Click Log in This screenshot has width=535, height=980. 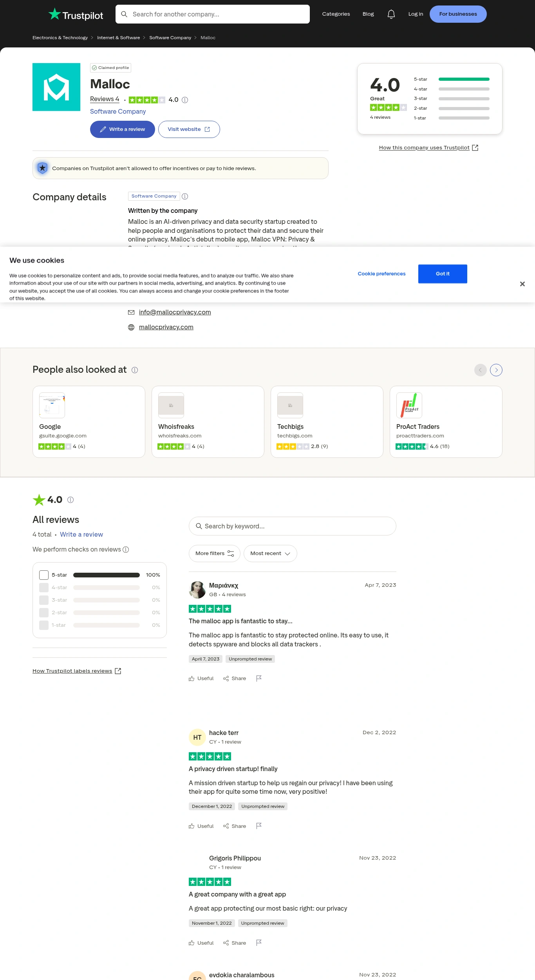[416, 14]
